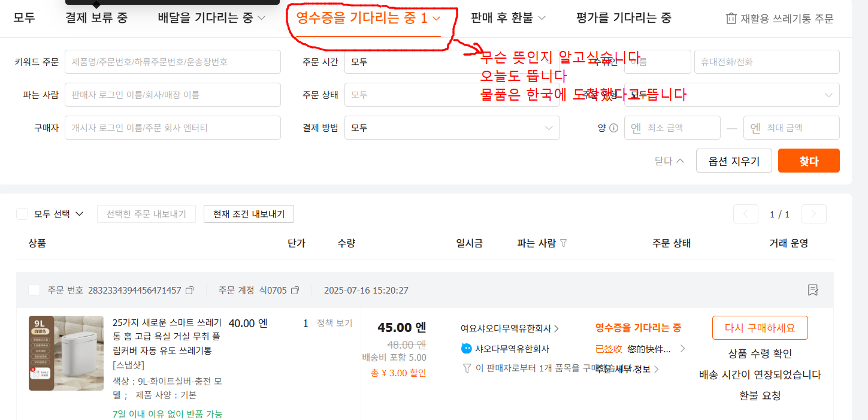Click the 옵션 지우기 button

click(x=733, y=161)
